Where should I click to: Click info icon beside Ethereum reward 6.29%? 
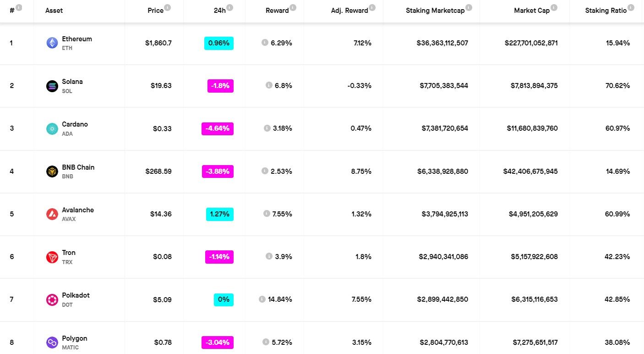coord(265,42)
